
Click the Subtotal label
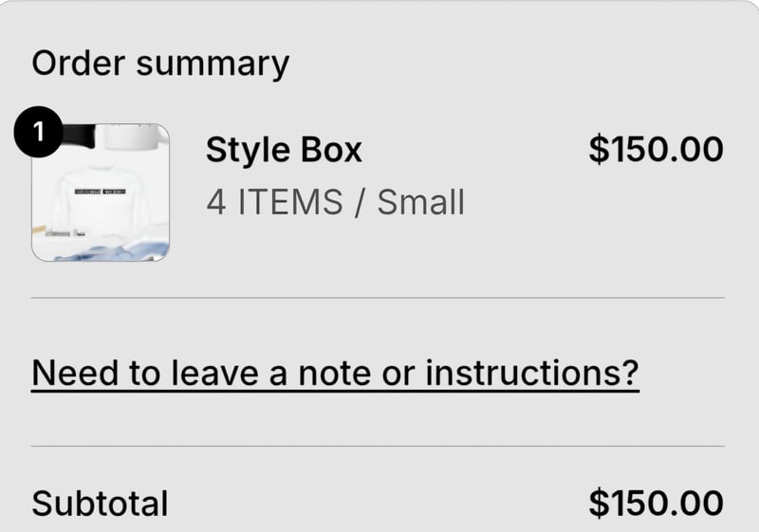pyautogui.click(x=100, y=504)
